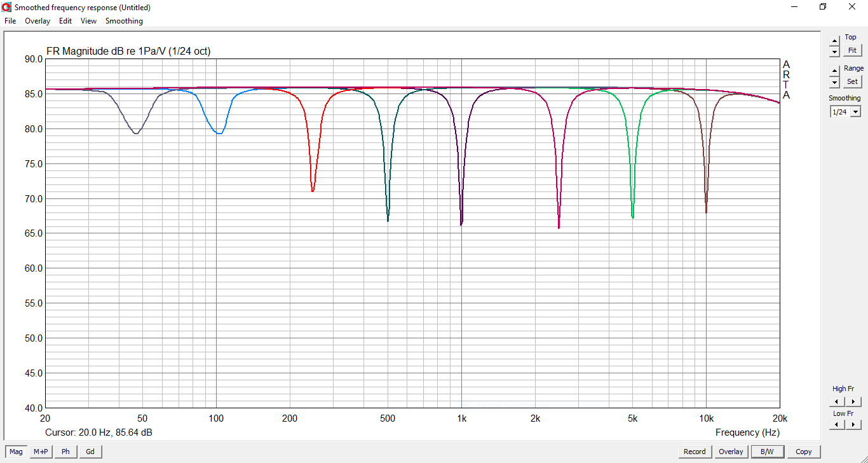Click the Fit button
Screen dimensions: 868x463
(x=852, y=50)
